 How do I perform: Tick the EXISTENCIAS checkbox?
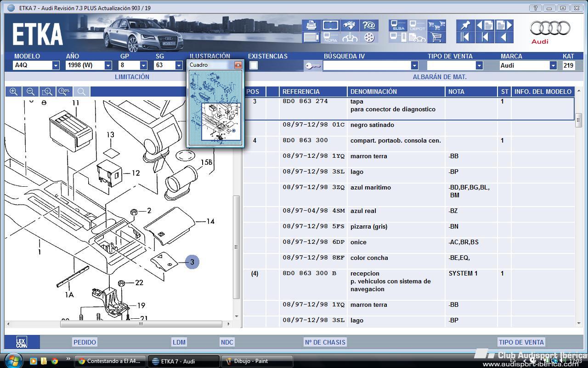pos(254,65)
